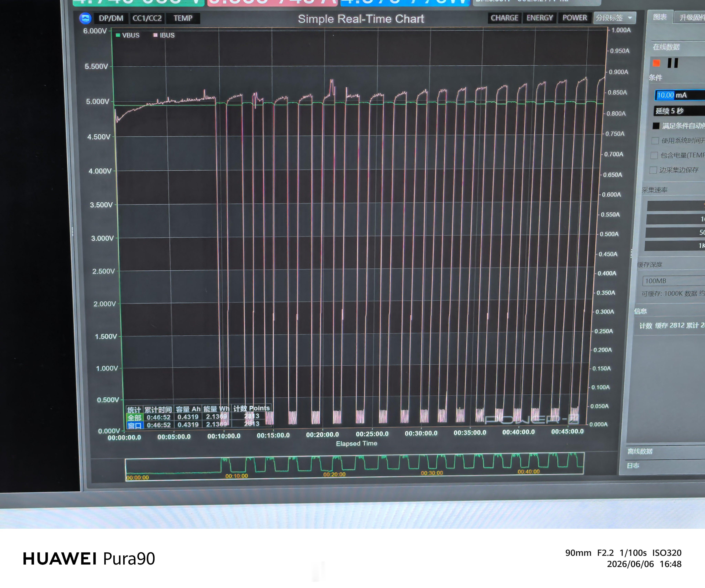The image size is (705, 588).
Task: Toggle the CHARGE curve button
Action: [x=504, y=18]
